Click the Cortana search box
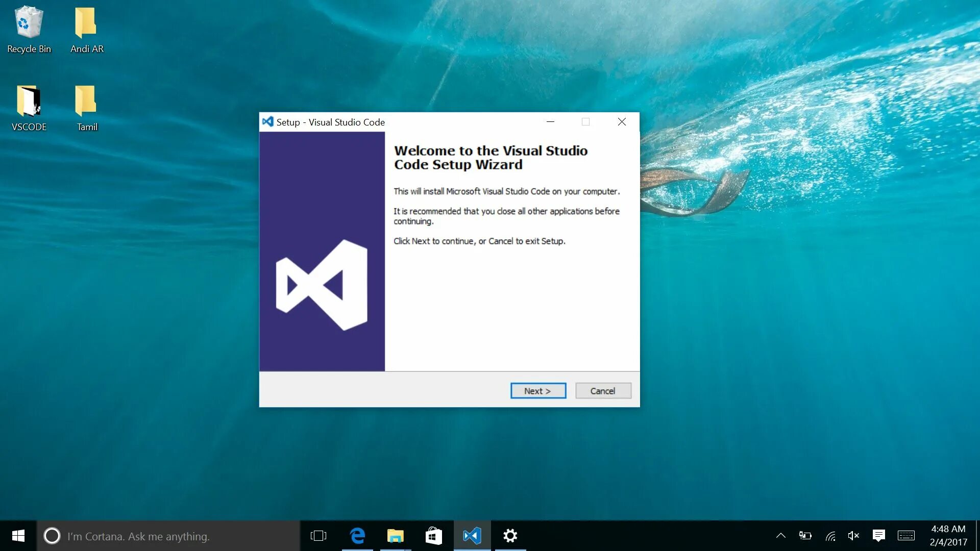 168,536
